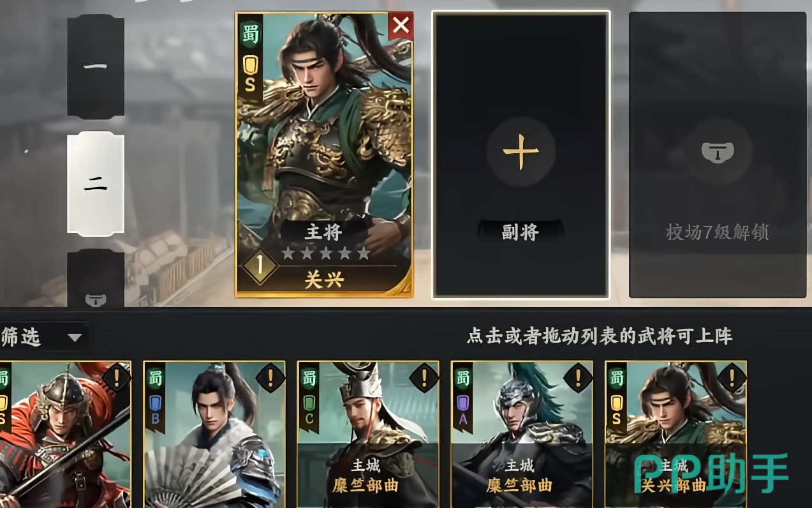Add a deputy general via the plus icon
The image size is (812, 508).
tap(520, 153)
